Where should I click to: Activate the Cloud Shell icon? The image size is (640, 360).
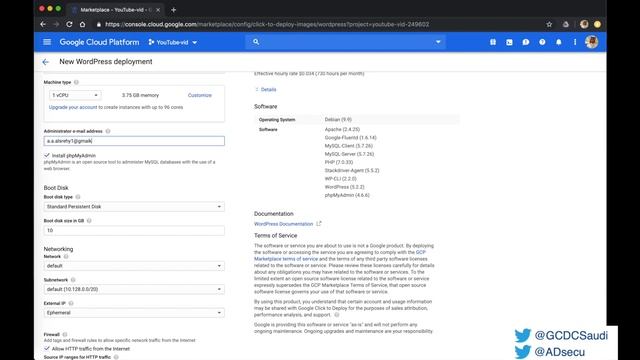(509, 42)
